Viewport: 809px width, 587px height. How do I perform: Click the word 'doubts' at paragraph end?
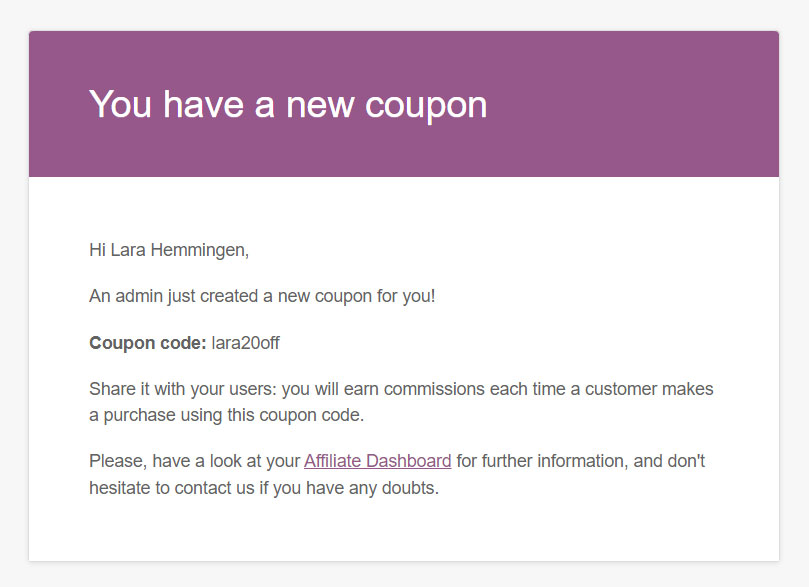408,487
